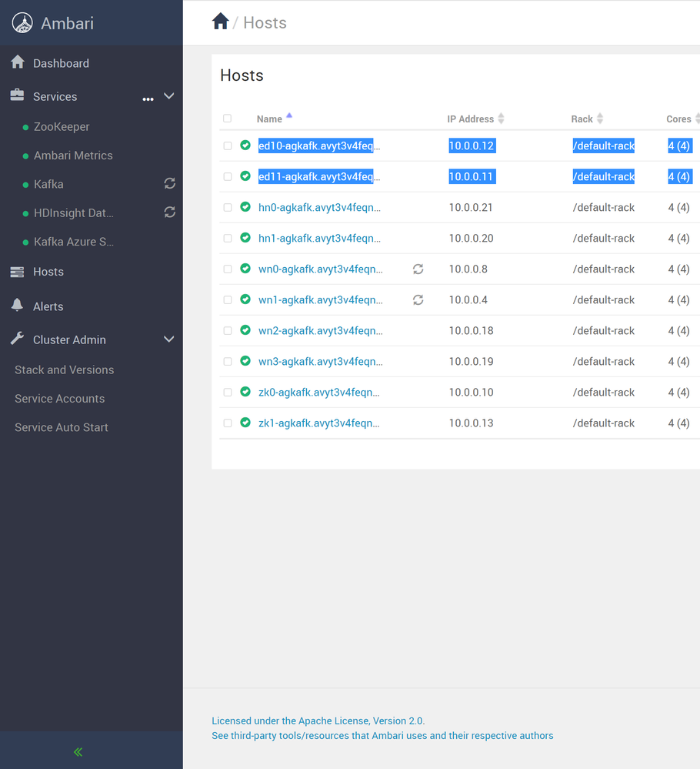
Task: Click Hosts text in the breadcrumb
Action: (265, 22)
